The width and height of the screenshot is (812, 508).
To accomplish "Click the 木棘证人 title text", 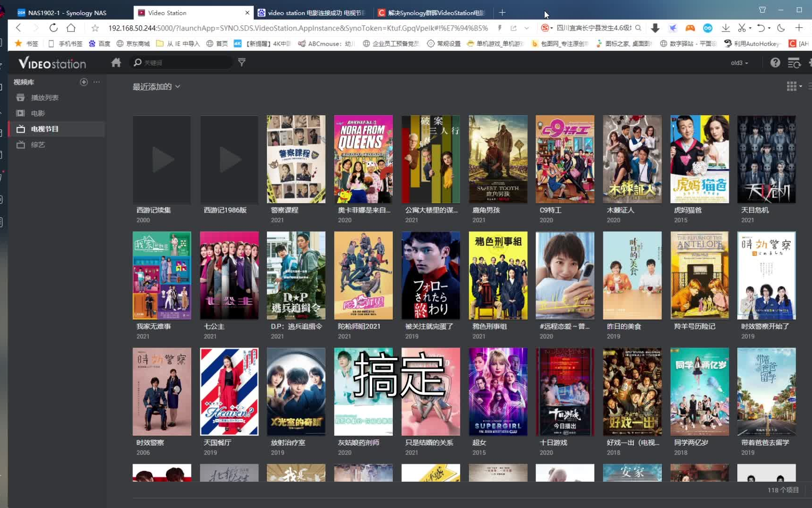I will 620,210.
